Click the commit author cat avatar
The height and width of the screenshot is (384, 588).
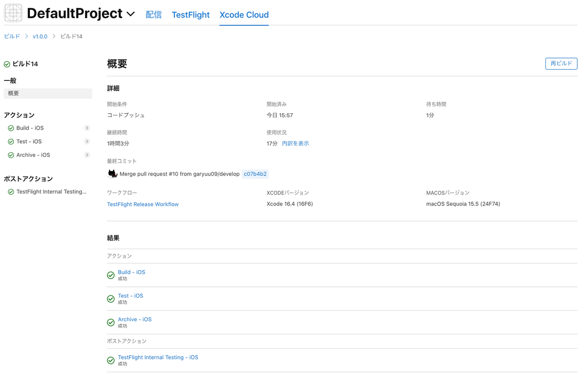point(112,174)
